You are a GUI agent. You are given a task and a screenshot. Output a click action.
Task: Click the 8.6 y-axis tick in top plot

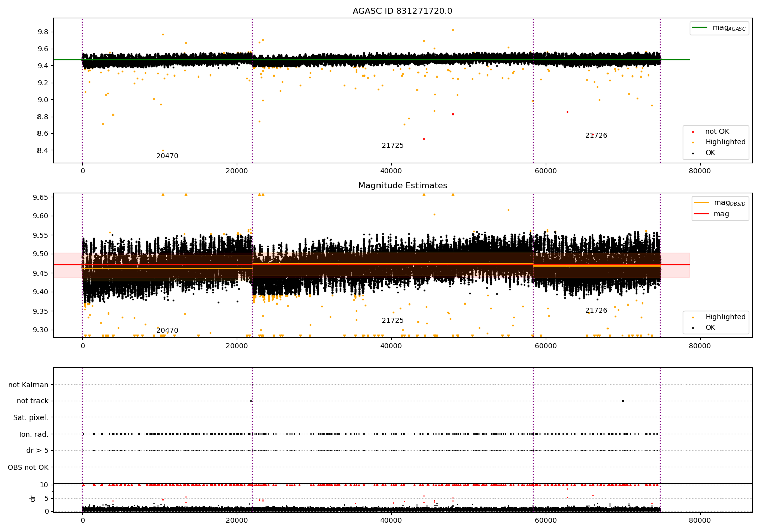[43, 134]
